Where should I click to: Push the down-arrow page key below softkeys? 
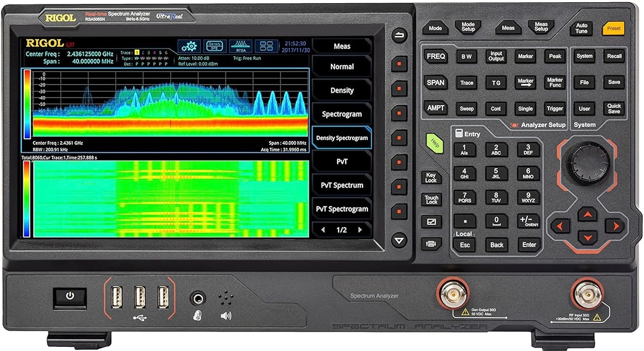point(399,240)
